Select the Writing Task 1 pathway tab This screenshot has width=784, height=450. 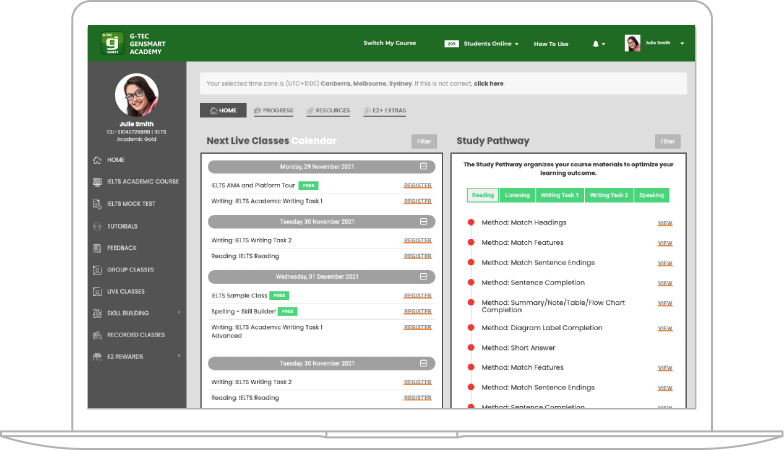(560, 195)
